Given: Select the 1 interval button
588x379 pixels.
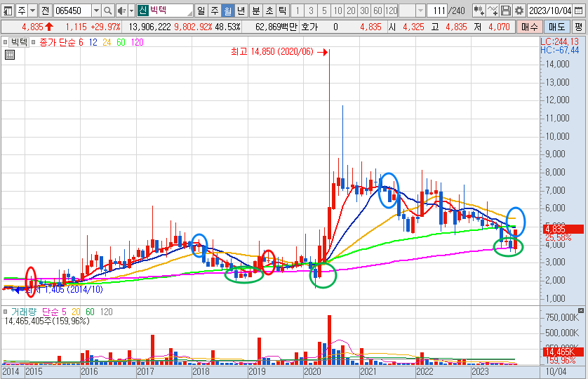Looking at the screenshot, I should (x=298, y=11).
